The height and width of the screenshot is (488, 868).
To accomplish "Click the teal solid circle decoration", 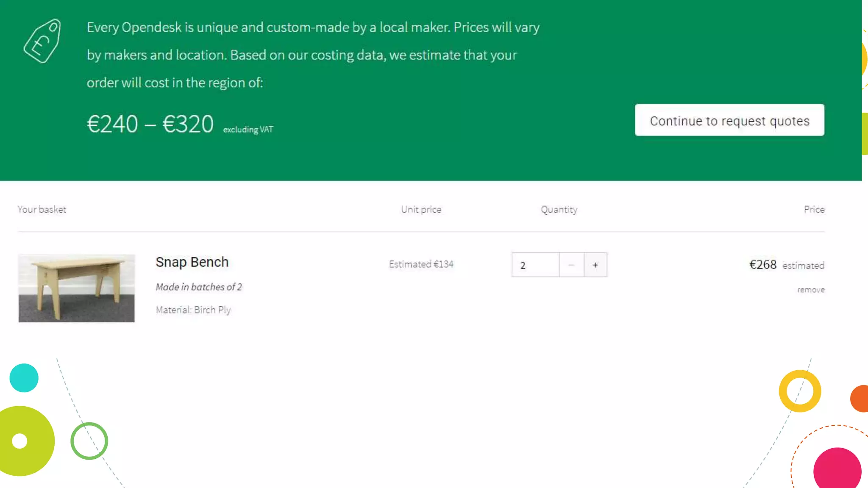I will pyautogui.click(x=24, y=377).
